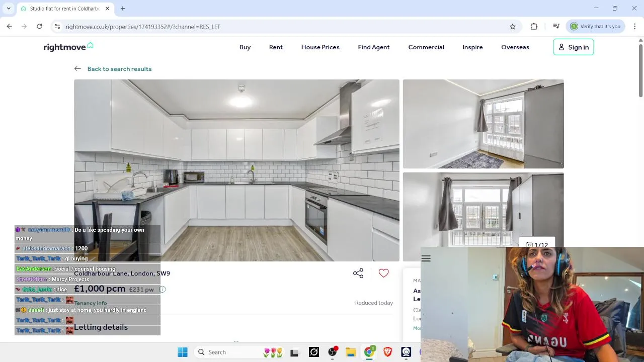This screenshot has width=644, height=362.
Task: Open the tab search dropdown arrow
Action: [9, 9]
